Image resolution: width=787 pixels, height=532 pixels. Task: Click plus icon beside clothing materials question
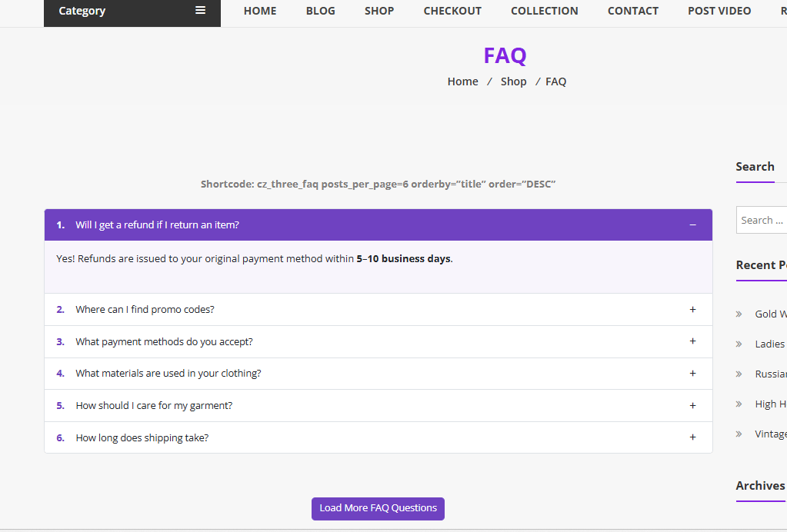[692, 373]
